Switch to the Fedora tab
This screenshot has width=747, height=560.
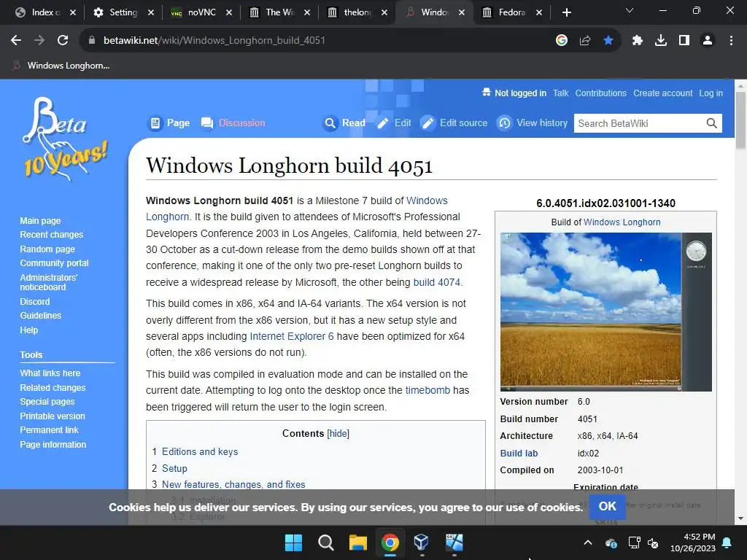(511, 12)
